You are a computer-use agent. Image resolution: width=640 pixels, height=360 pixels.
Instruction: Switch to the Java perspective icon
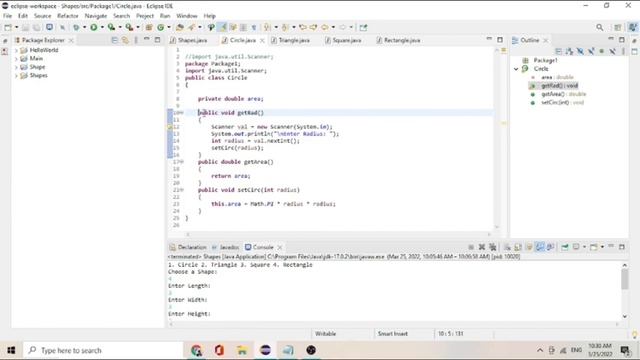pos(632,27)
